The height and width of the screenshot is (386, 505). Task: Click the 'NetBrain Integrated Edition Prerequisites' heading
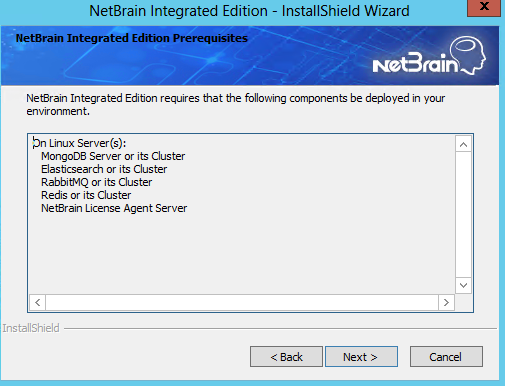tap(132, 38)
